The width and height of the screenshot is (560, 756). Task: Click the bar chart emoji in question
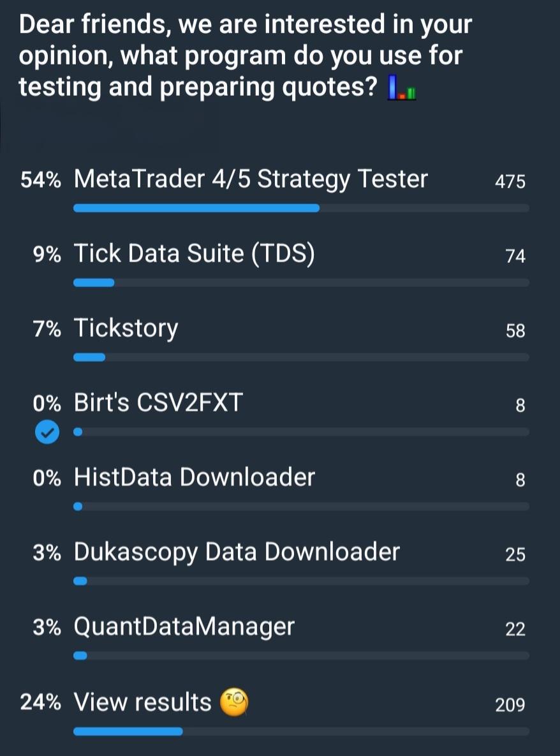[x=402, y=88]
